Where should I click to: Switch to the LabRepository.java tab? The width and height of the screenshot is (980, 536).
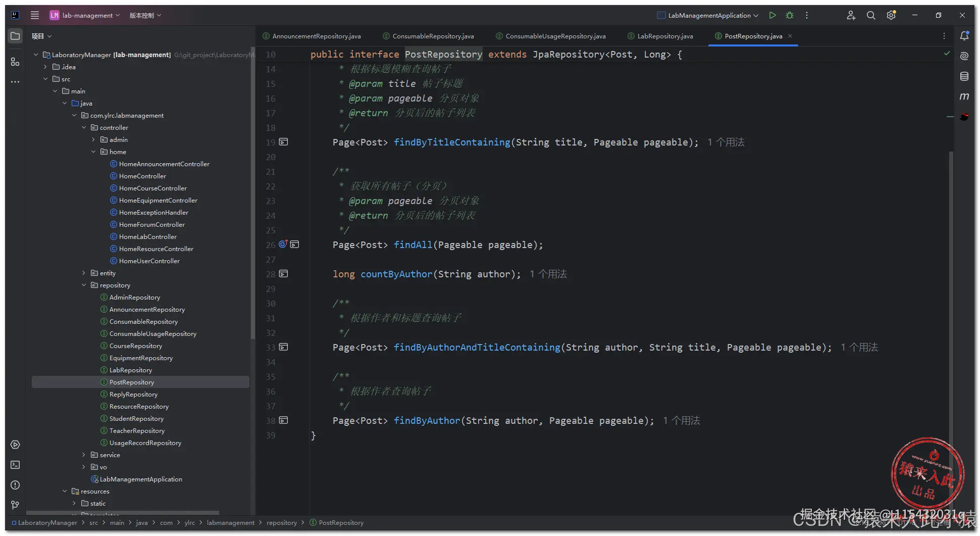tap(664, 36)
